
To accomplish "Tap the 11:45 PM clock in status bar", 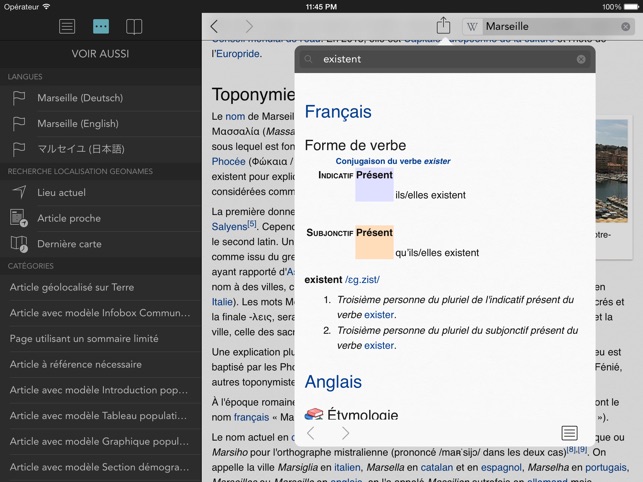I will (322, 7).
